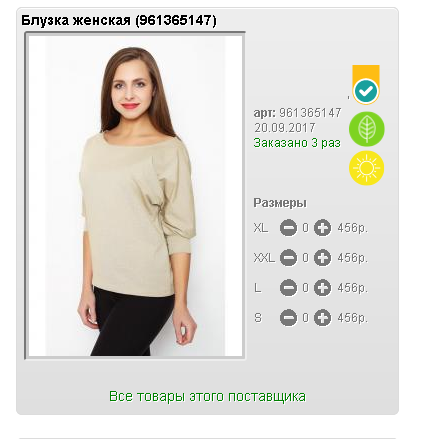Increase XL size quantity with plus icon
Viewport: 425px width, 439px height.
(322, 228)
